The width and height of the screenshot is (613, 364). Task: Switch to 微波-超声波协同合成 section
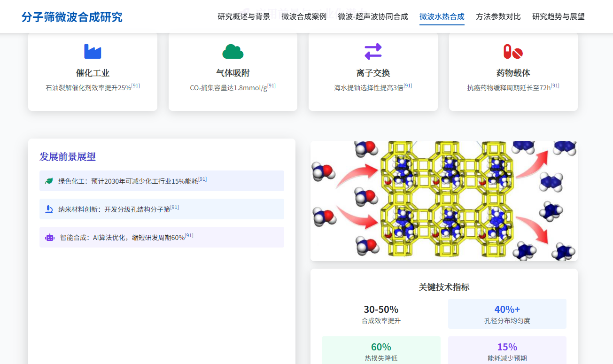tap(373, 16)
